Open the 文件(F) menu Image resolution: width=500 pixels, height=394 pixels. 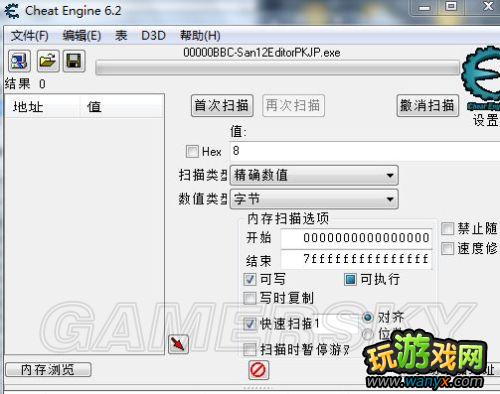(x=29, y=36)
